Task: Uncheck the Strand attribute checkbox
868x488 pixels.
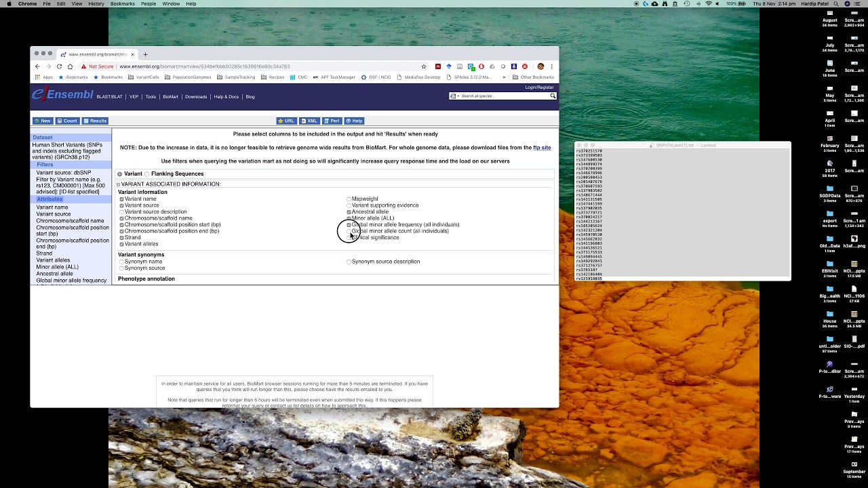Action: tap(122, 238)
